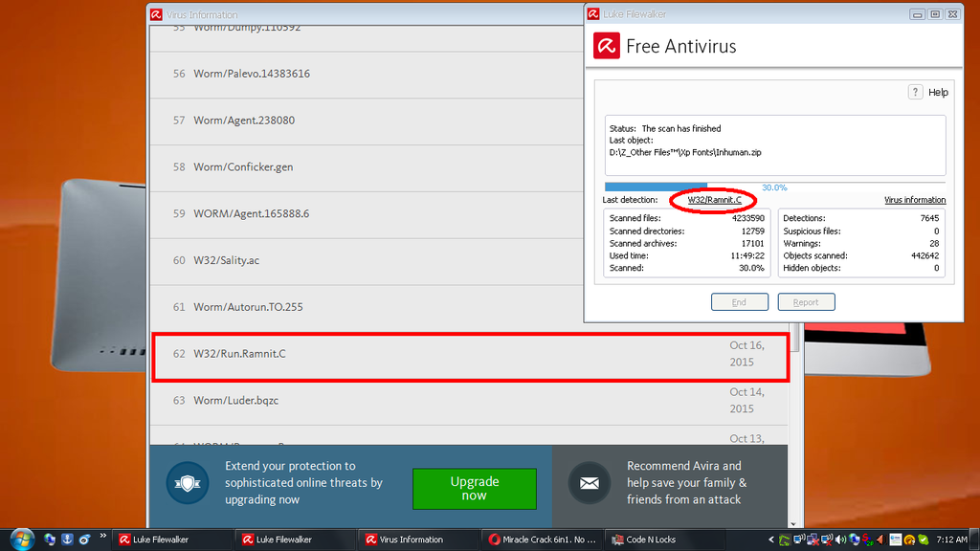Open the Virus information link
980x551 pixels.
(914, 200)
